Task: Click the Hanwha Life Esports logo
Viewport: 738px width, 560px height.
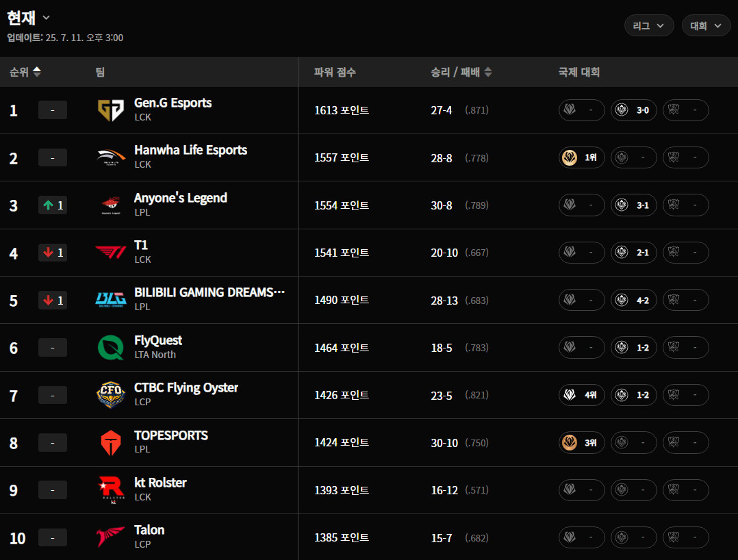Action: [x=111, y=157]
